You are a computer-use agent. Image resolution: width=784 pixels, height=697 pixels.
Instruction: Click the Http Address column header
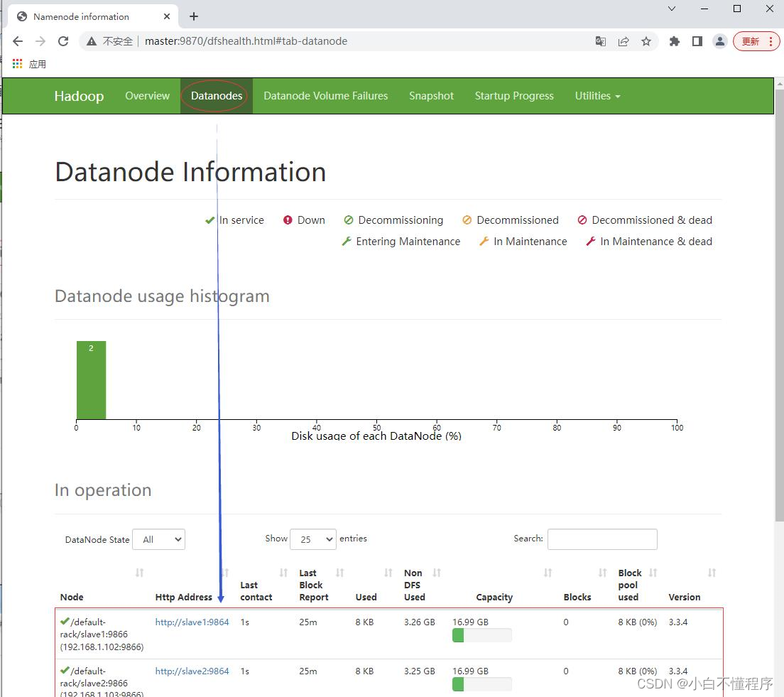click(x=183, y=597)
